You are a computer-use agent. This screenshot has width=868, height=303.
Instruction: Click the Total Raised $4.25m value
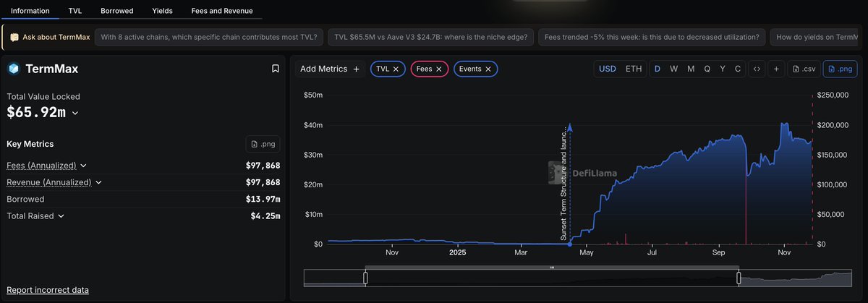coord(265,215)
